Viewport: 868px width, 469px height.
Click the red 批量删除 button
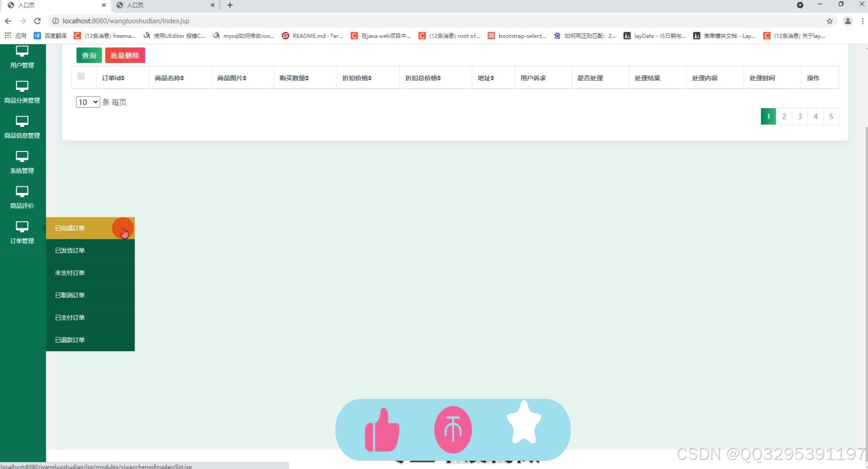point(125,55)
